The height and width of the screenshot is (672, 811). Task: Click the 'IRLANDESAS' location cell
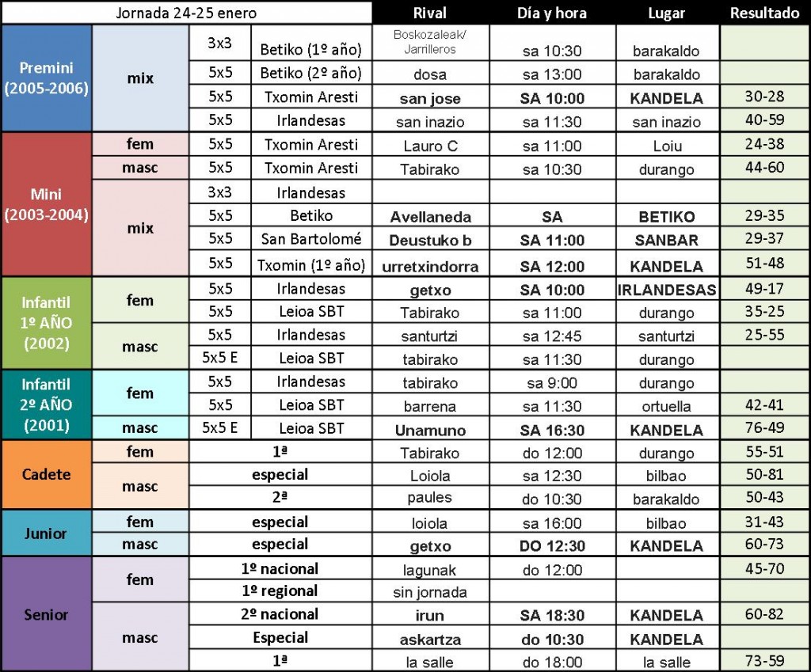click(667, 289)
